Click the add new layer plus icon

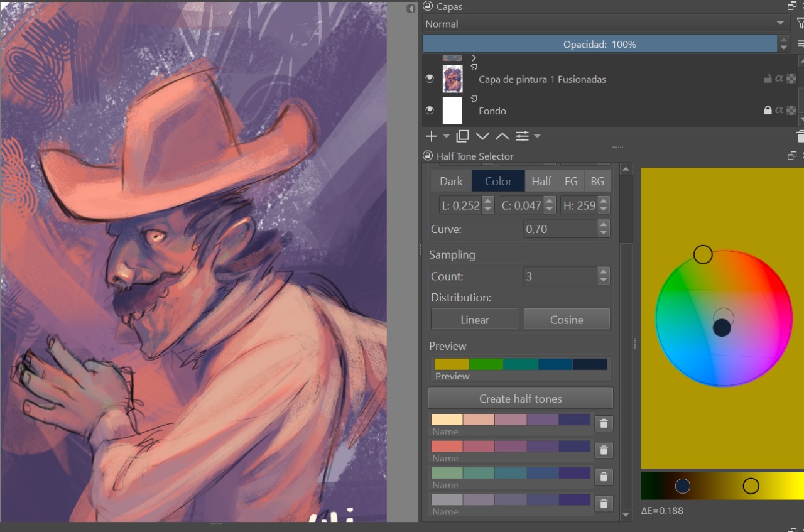[x=431, y=136]
